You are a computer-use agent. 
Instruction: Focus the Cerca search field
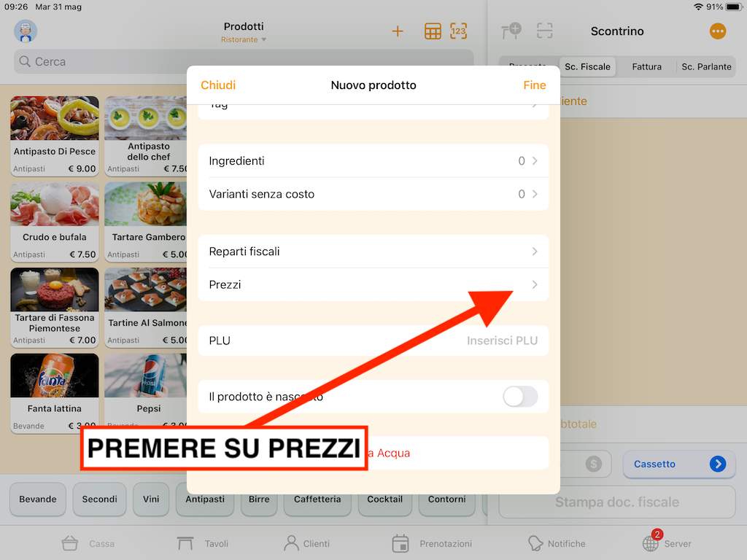(x=244, y=61)
